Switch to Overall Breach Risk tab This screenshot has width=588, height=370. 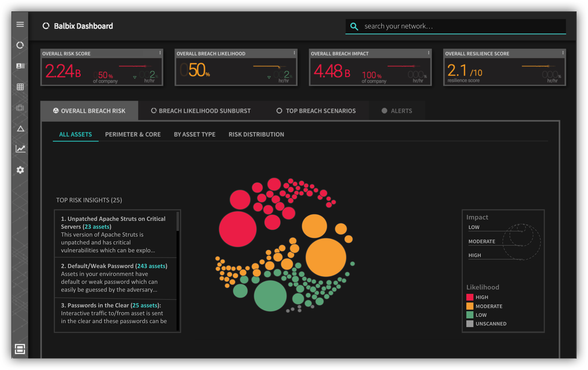pos(89,111)
